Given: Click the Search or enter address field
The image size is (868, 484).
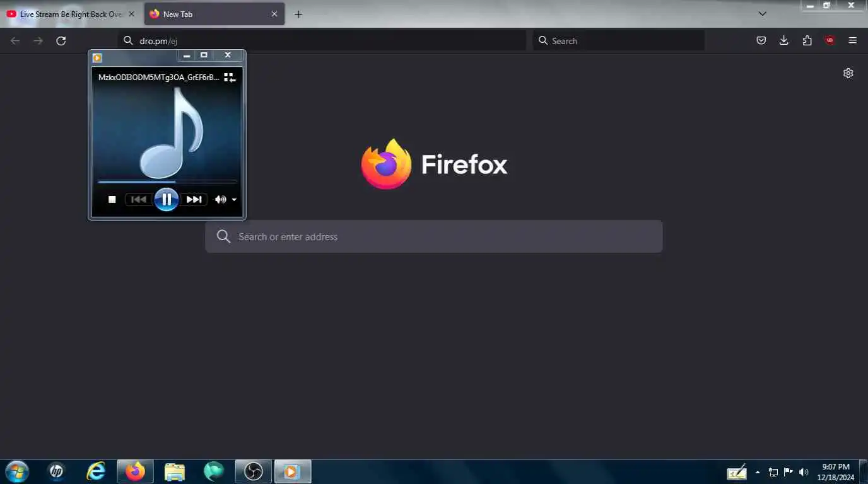Looking at the screenshot, I should 434,236.
